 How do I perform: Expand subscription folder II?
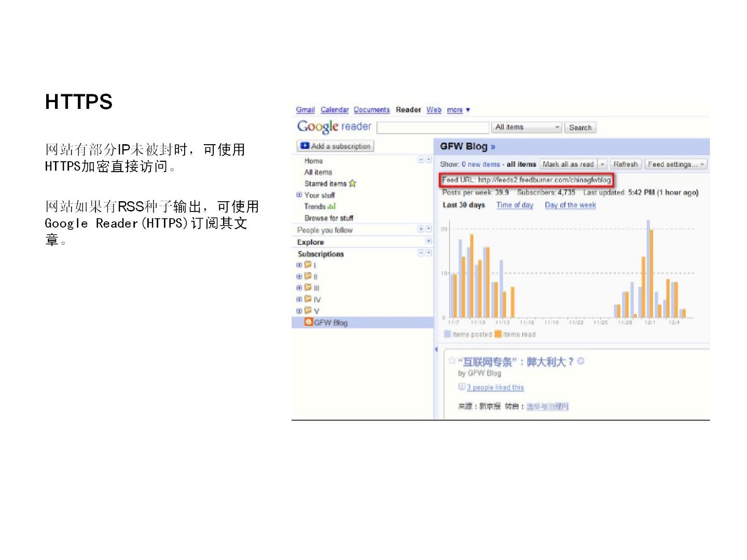[x=299, y=276]
